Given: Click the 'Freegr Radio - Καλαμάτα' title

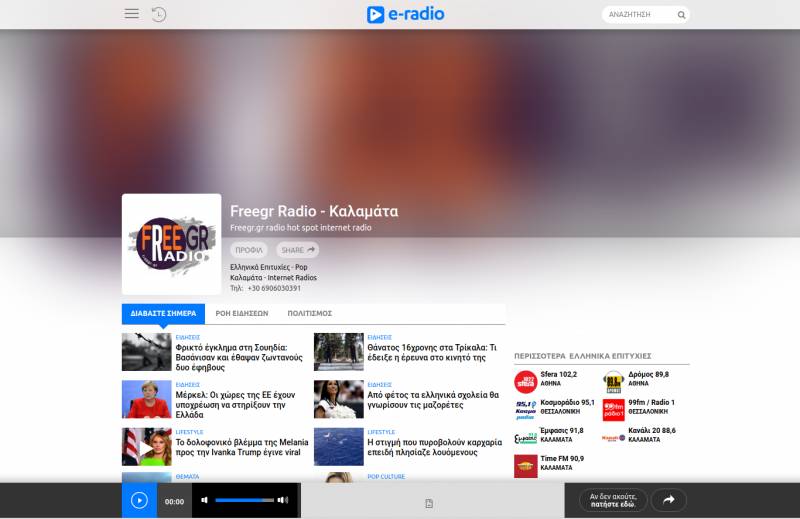Looking at the screenshot, I should pos(314,211).
